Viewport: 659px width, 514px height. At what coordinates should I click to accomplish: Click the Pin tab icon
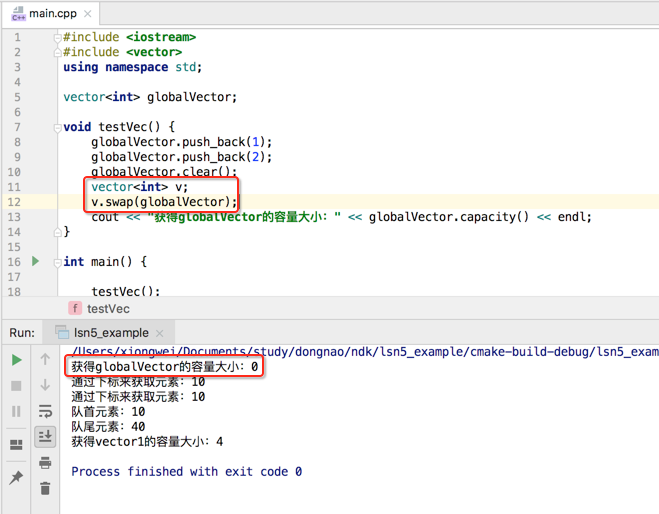tap(16, 477)
